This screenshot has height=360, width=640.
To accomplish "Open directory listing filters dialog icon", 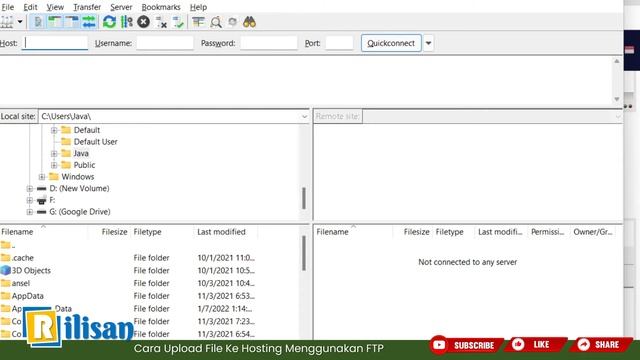I will pos(198,22).
